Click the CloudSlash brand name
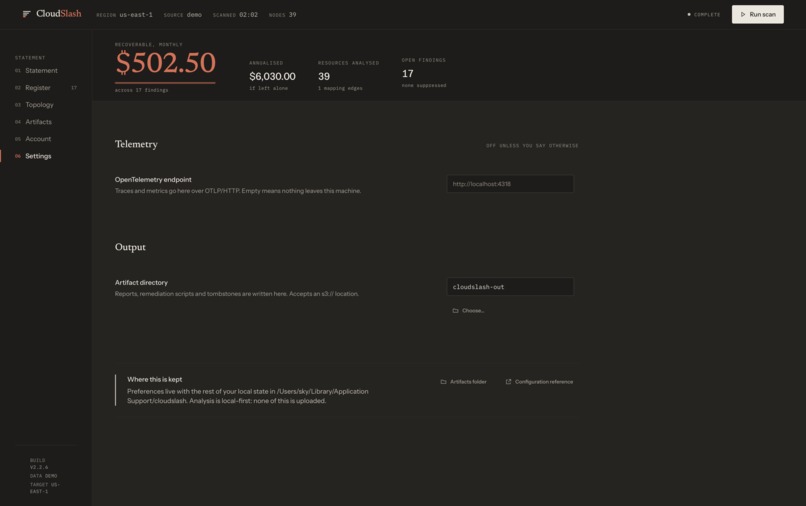This screenshot has width=806, height=506. pyautogui.click(x=59, y=14)
